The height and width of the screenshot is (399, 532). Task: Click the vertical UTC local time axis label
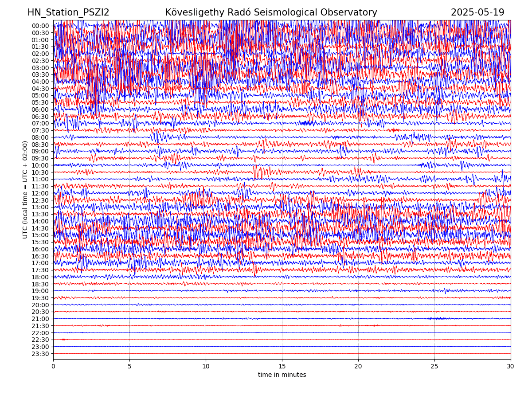[25, 190]
